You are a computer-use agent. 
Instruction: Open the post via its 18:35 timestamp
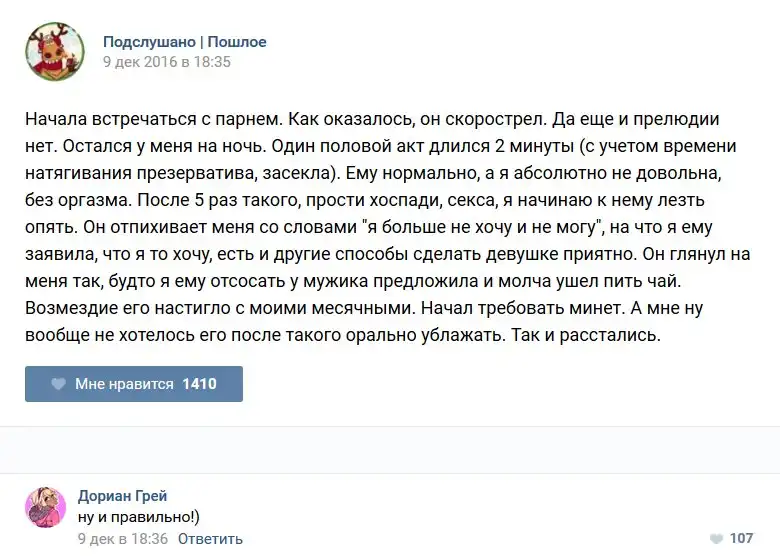[x=167, y=62]
